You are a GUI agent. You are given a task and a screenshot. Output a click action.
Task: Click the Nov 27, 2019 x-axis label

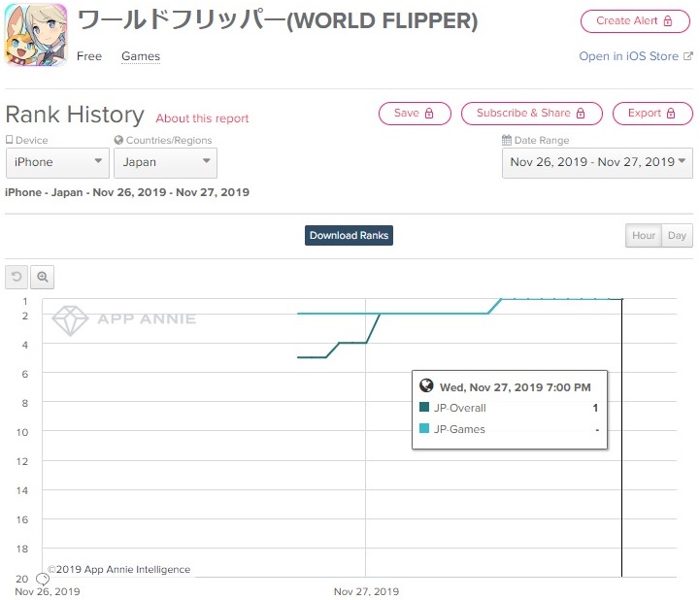coord(367,591)
